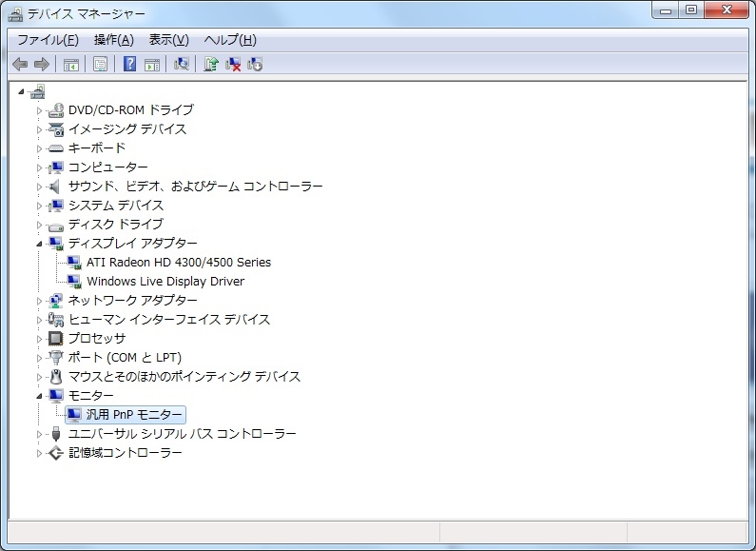The height and width of the screenshot is (551, 756).
Task: Click the DVD/CD-ROM drive icon
Action: click(56, 110)
